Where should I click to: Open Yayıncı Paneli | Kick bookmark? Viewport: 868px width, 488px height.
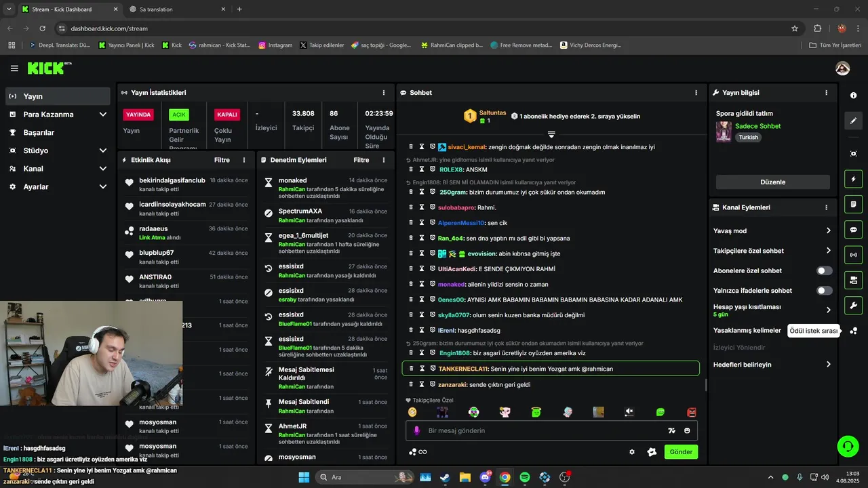127,45
